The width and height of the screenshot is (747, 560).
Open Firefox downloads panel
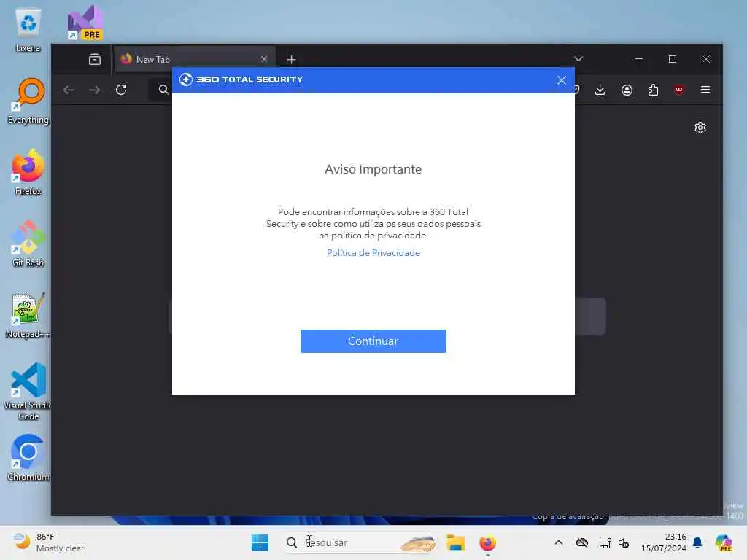600,90
